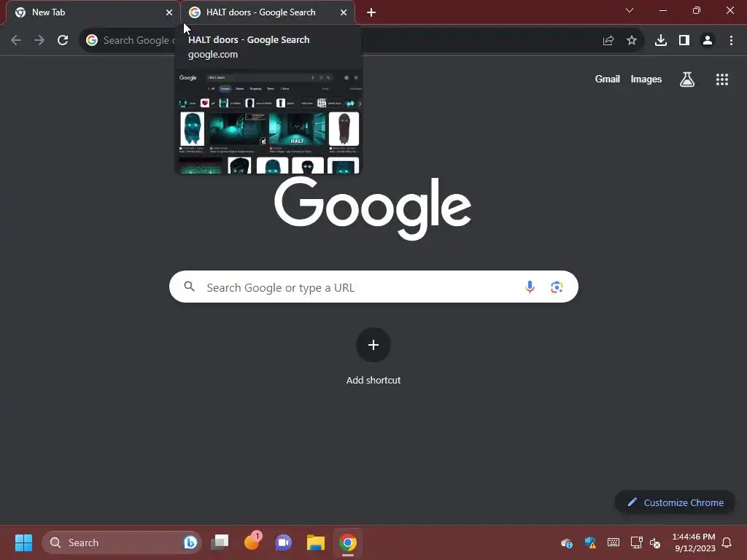Open the clock showing 1:44:46 PM
This screenshot has width=747, height=560.
click(694, 542)
